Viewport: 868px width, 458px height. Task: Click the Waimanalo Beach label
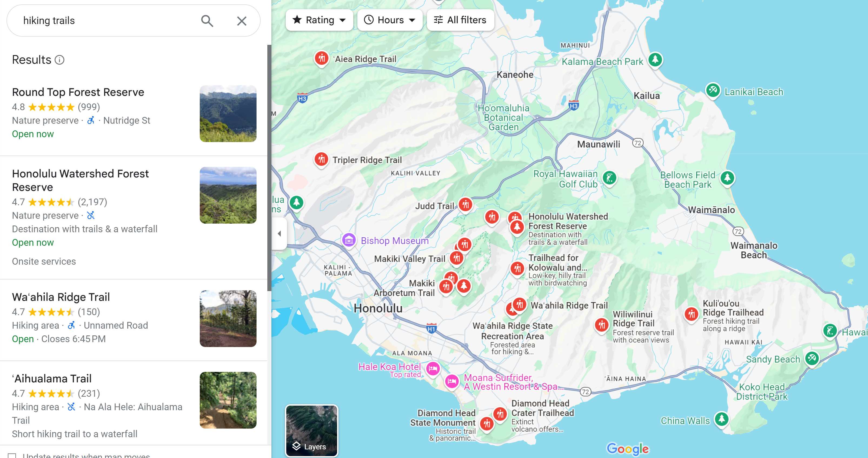(x=754, y=250)
